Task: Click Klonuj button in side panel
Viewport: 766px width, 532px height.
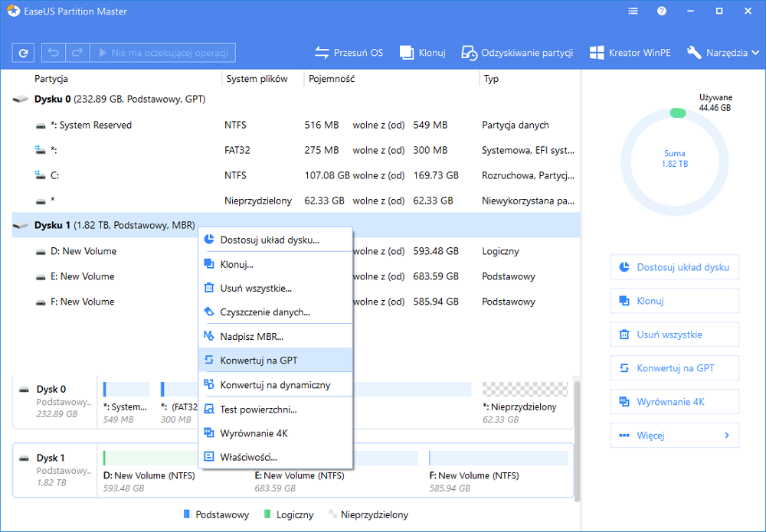Action: click(x=675, y=301)
